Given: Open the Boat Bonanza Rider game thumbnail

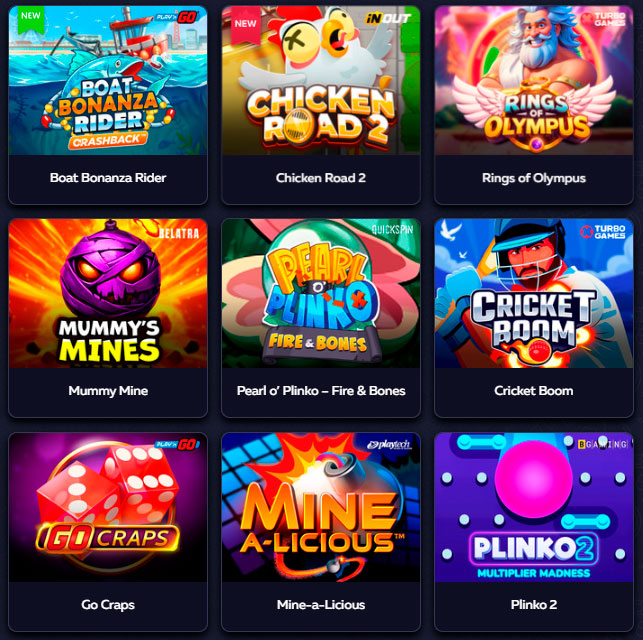Looking at the screenshot, I should pyautogui.click(x=108, y=81).
